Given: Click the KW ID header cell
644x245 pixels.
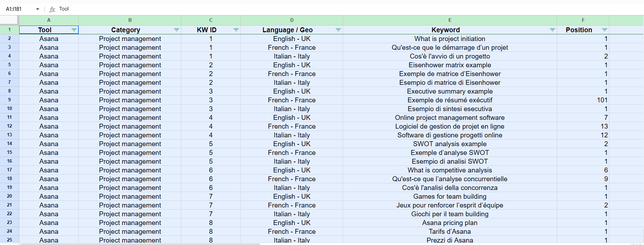Looking at the screenshot, I should [x=211, y=30].
